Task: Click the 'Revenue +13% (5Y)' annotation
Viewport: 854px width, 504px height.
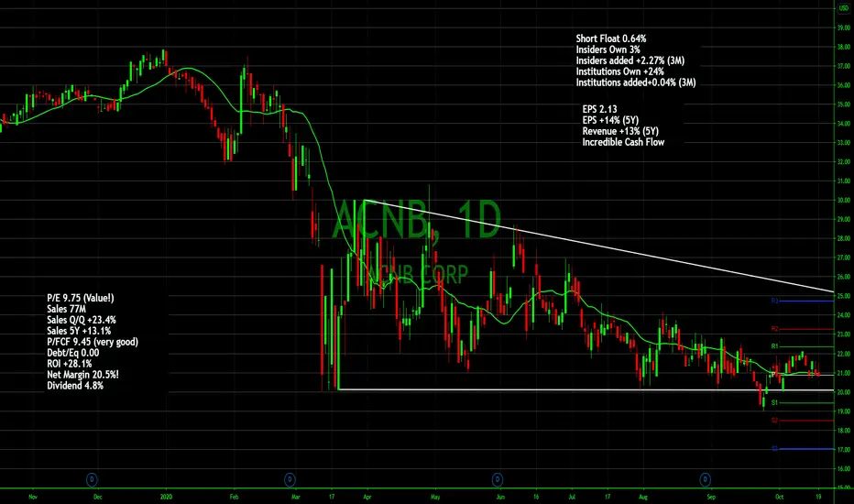Action: [620, 131]
